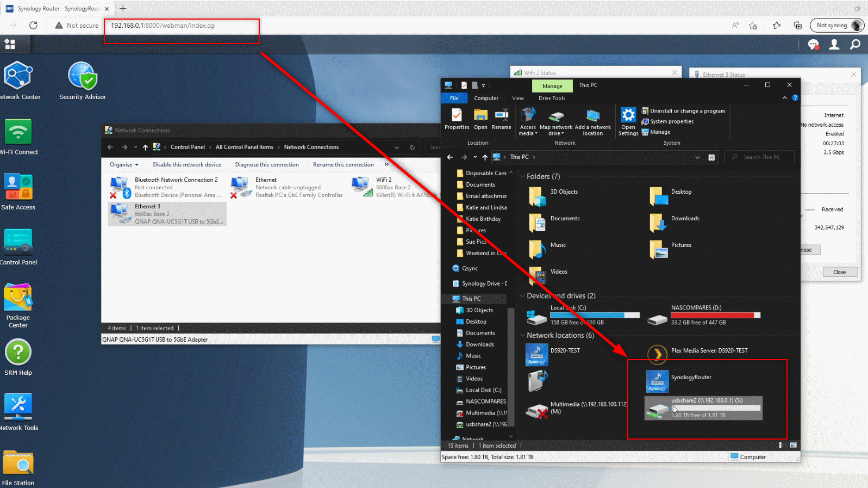Click Rename in Explorer ribbon
Screen dimensions: 868x488
coord(501,119)
